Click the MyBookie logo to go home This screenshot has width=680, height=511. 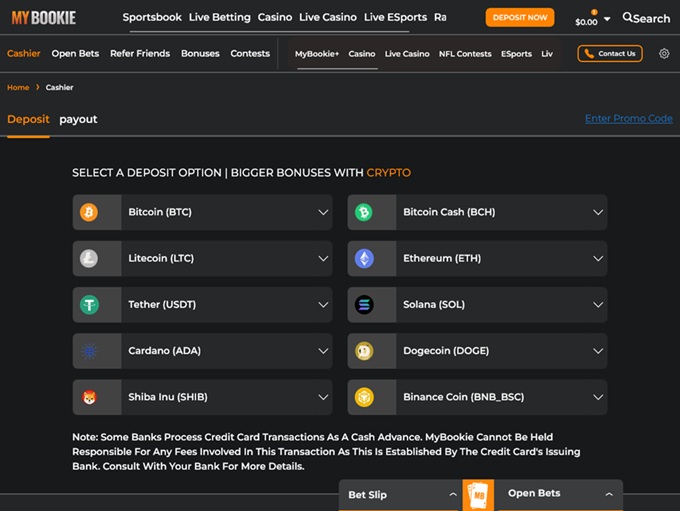coord(43,18)
